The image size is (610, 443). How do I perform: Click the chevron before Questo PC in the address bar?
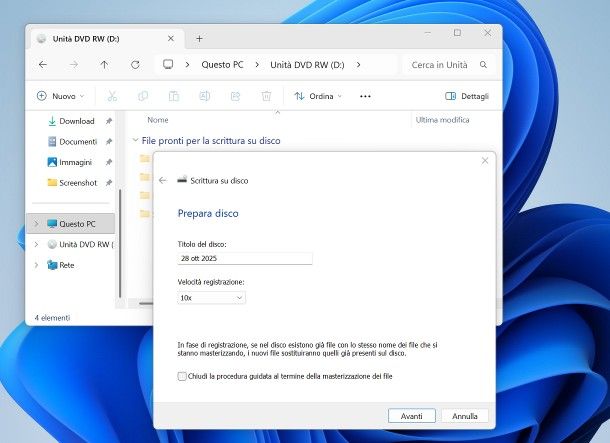[188, 65]
